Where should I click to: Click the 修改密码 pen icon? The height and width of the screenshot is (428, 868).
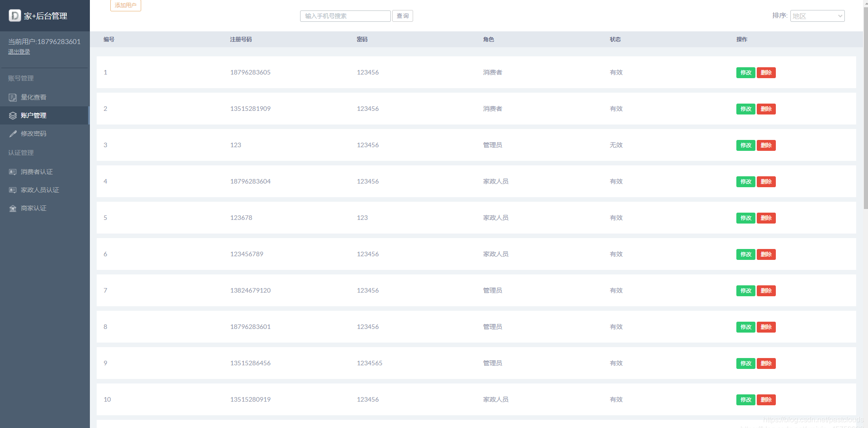tap(13, 134)
